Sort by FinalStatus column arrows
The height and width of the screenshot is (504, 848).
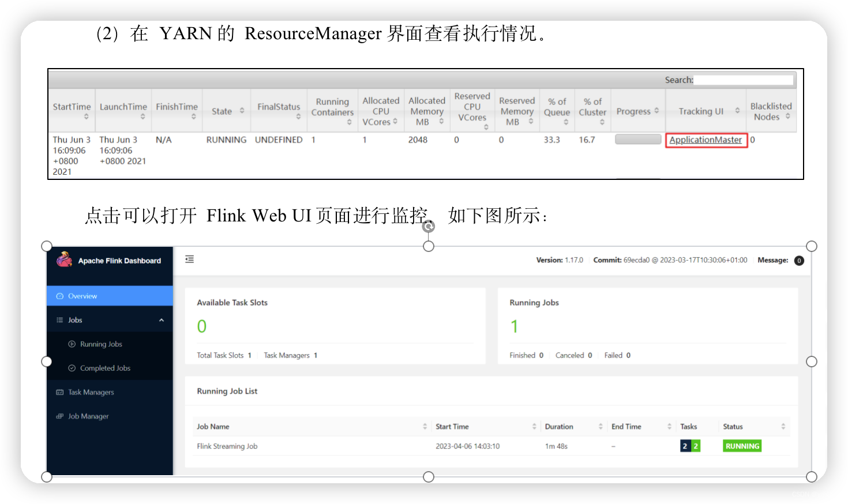[x=299, y=116]
